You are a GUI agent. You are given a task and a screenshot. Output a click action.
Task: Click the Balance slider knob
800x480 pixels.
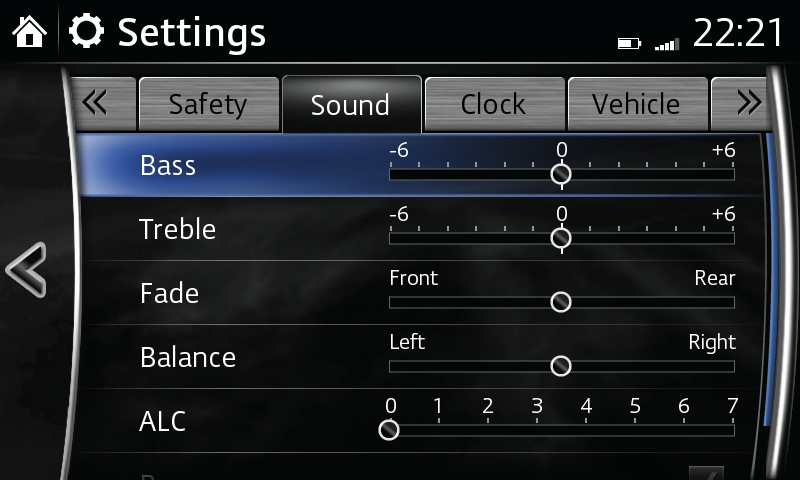(561, 366)
